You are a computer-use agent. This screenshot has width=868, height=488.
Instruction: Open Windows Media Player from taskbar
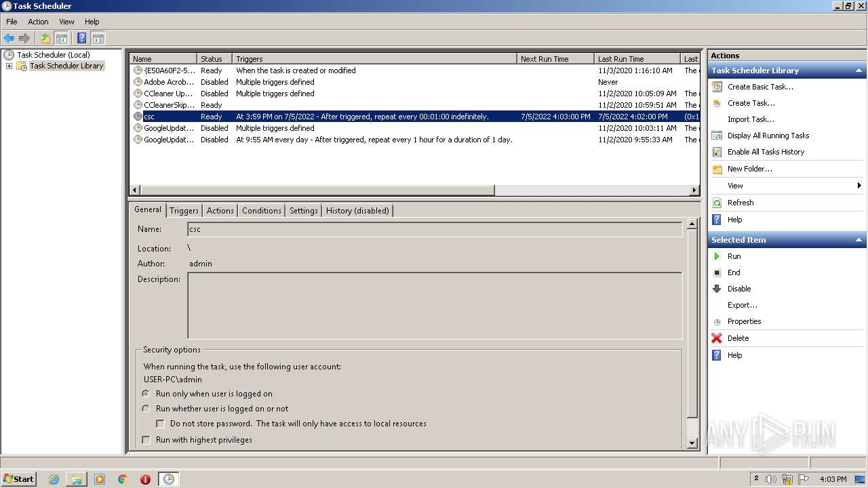coord(100,479)
